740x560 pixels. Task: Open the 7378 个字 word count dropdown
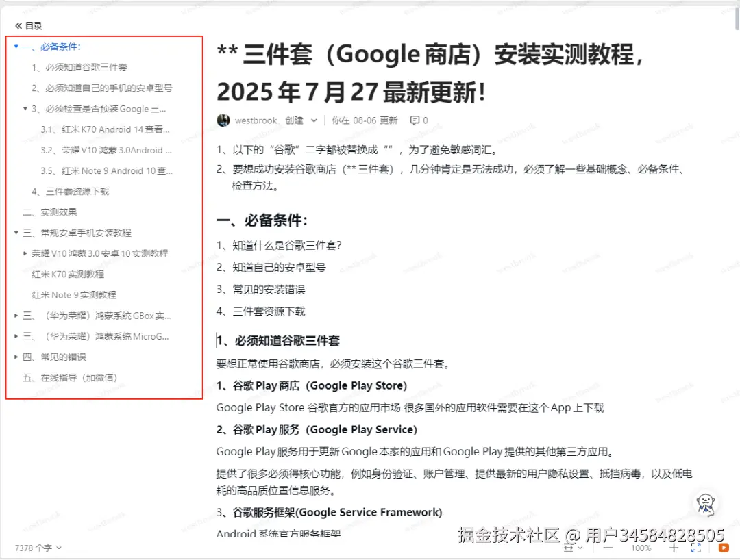[x=38, y=548]
